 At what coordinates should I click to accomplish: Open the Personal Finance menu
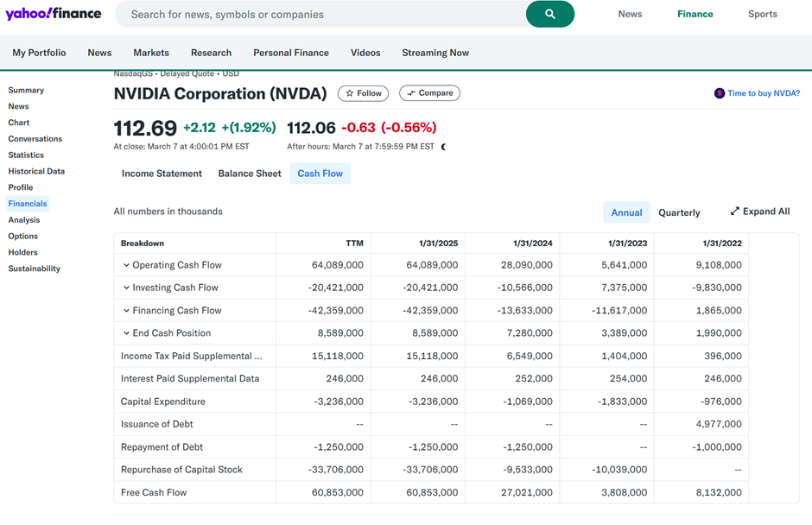click(291, 53)
